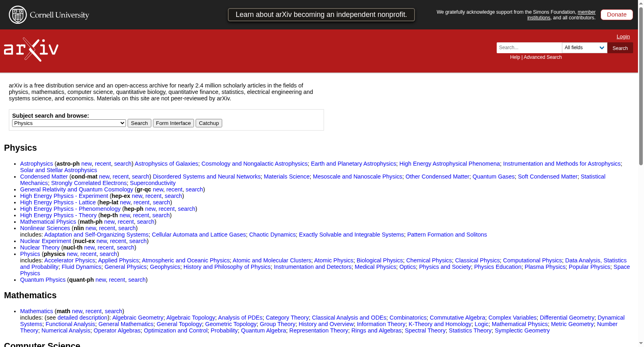Open new astro-ph submissions
This screenshot has width=644, height=347.
click(x=87, y=164)
